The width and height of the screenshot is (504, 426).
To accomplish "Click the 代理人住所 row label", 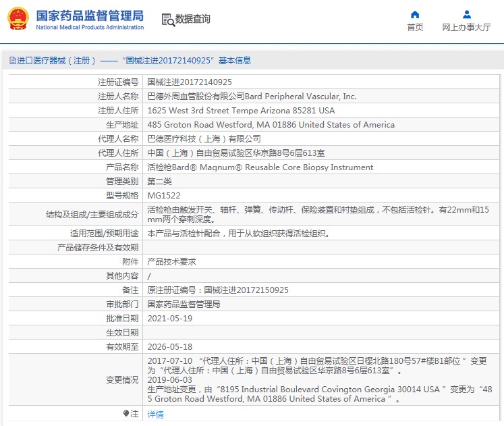I will point(118,153).
